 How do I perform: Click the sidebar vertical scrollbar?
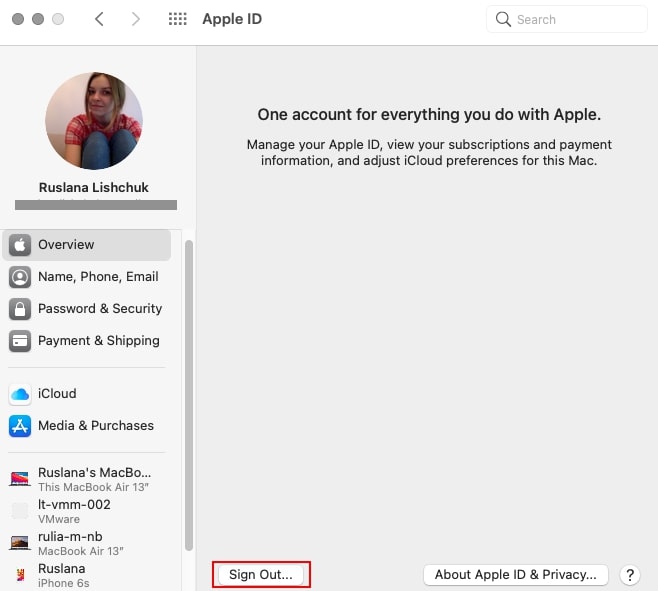tap(189, 395)
